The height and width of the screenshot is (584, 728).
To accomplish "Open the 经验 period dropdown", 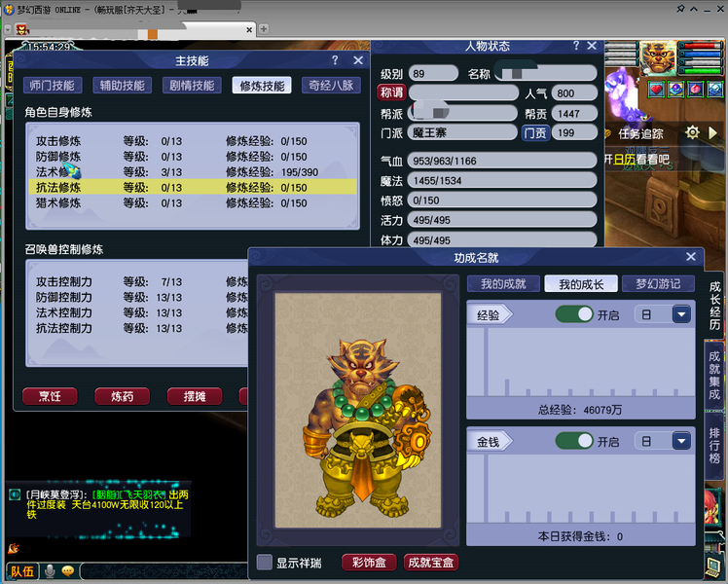I will (x=680, y=314).
